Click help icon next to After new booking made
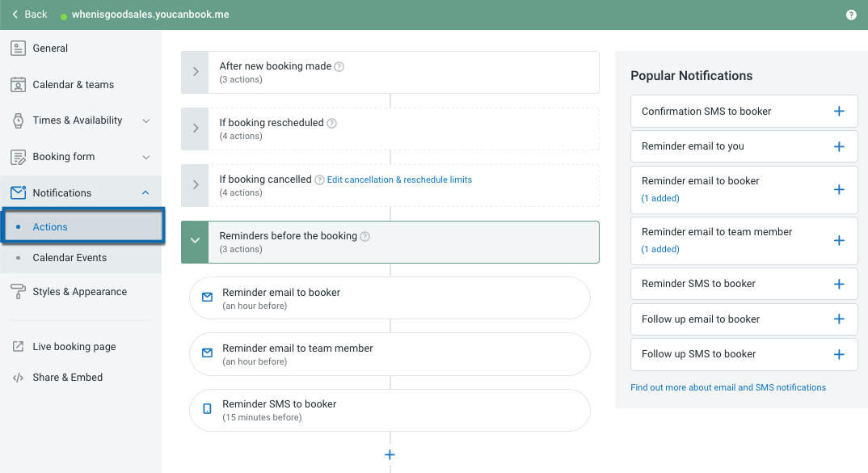868x473 pixels. pyautogui.click(x=339, y=67)
